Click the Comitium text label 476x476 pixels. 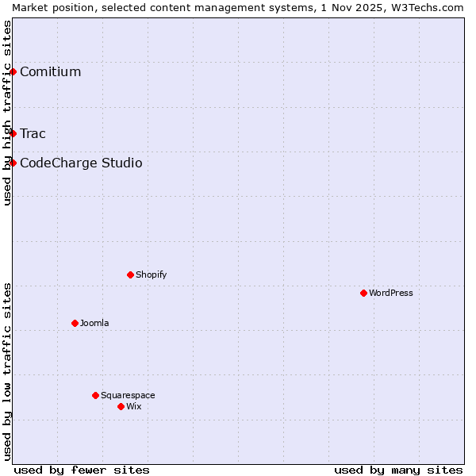pos(50,72)
